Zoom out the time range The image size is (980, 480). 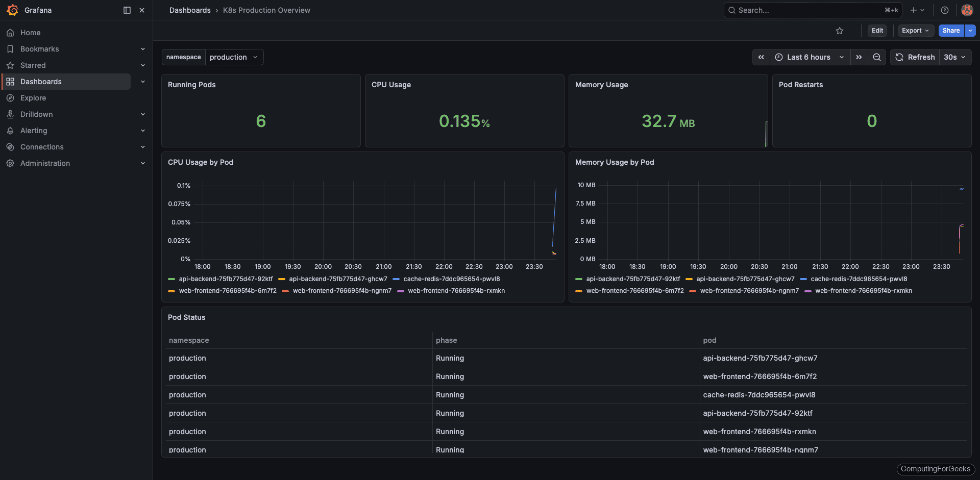(x=876, y=57)
